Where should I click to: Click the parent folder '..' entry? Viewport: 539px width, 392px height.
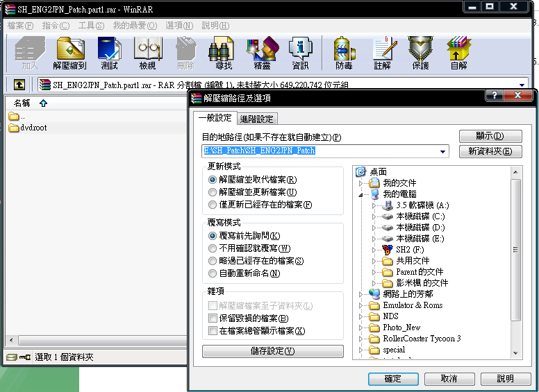[x=17, y=117]
